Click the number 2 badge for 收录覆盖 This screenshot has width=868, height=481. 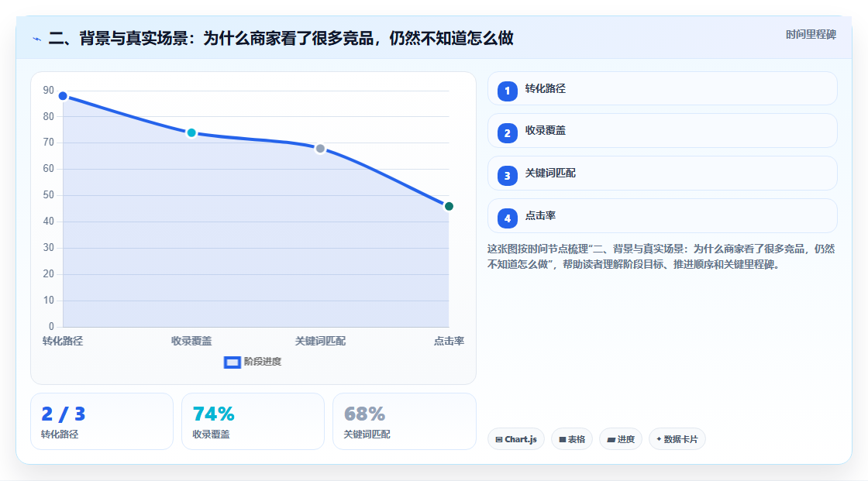[507, 133]
